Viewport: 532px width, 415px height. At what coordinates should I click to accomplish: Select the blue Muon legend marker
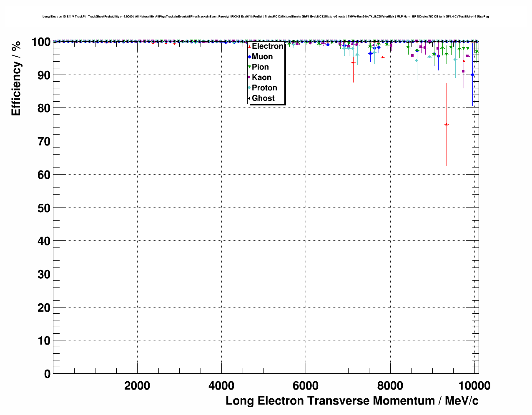coord(249,57)
